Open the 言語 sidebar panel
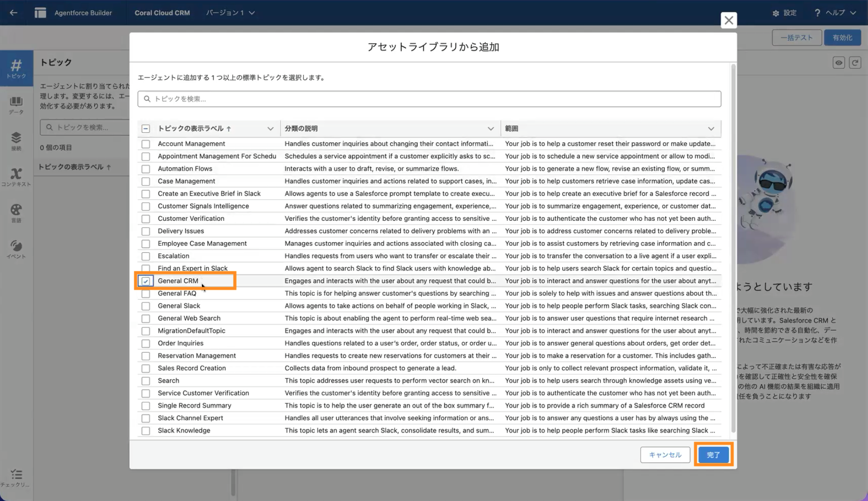Viewport: 868px width, 501px height. pos(16,213)
